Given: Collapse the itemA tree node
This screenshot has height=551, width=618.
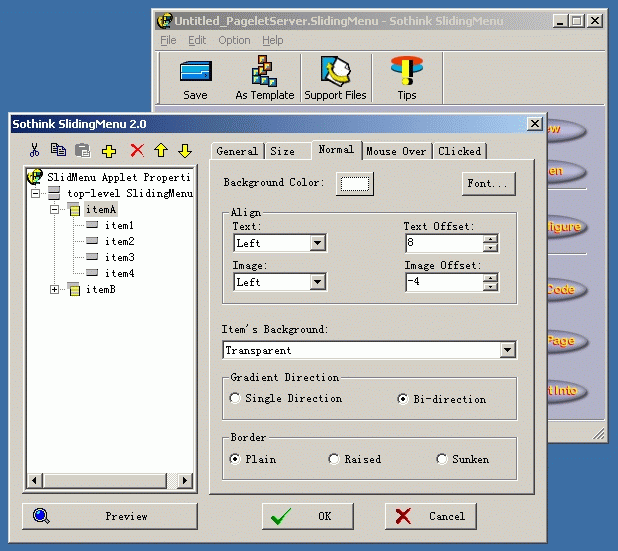Looking at the screenshot, I should tap(54, 209).
